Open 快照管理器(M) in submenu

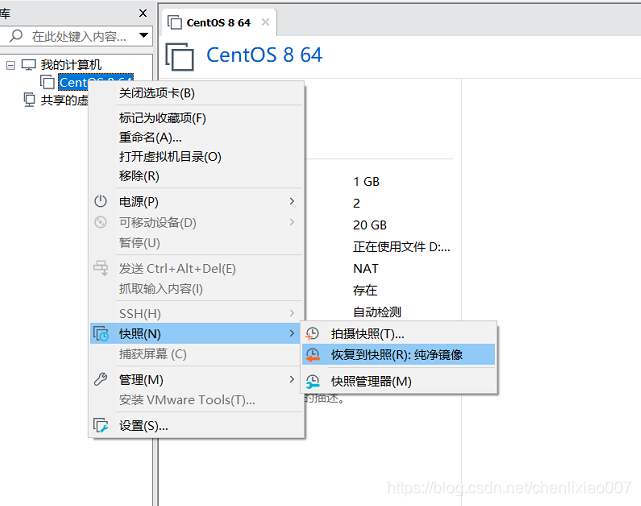point(399,381)
